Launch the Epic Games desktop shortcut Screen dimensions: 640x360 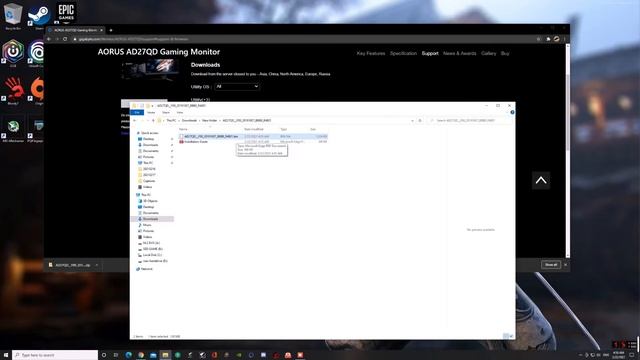pos(66,12)
